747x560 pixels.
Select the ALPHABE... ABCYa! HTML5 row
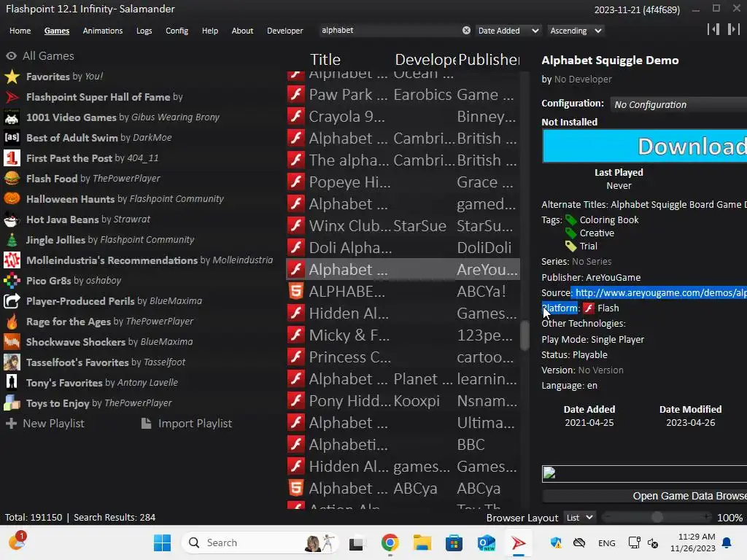click(403, 292)
